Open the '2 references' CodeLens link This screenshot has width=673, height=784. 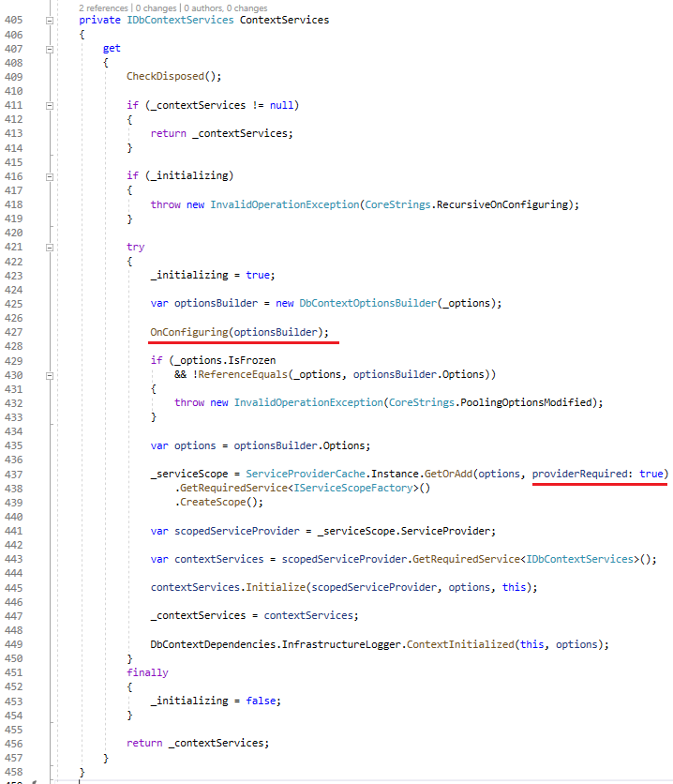(104, 8)
